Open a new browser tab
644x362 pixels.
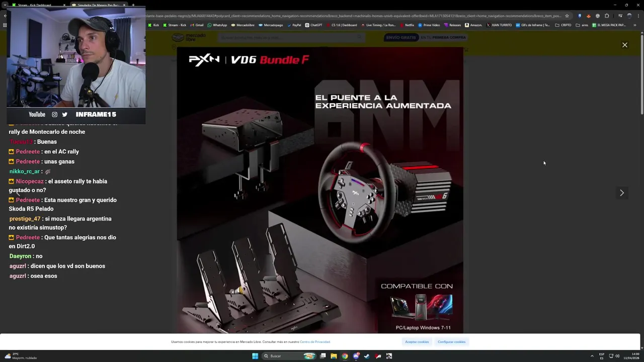coord(133,5)
